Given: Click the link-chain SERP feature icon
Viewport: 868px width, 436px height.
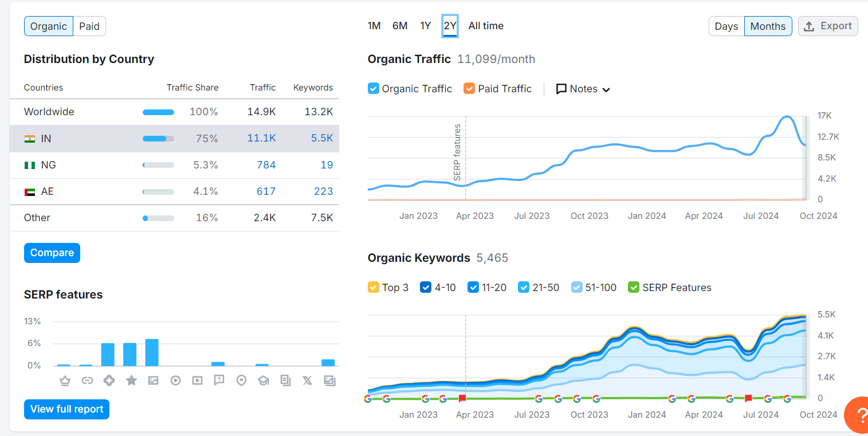Looking at the screenshot, I should 87,380.
